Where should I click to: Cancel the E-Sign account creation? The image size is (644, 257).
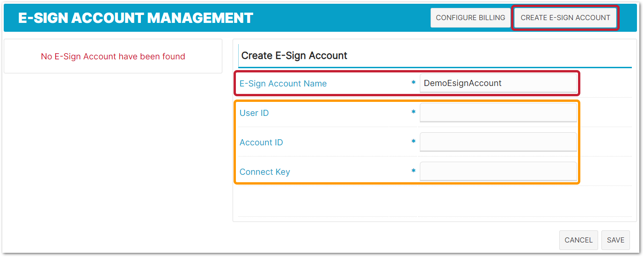[x=578, y=240]
